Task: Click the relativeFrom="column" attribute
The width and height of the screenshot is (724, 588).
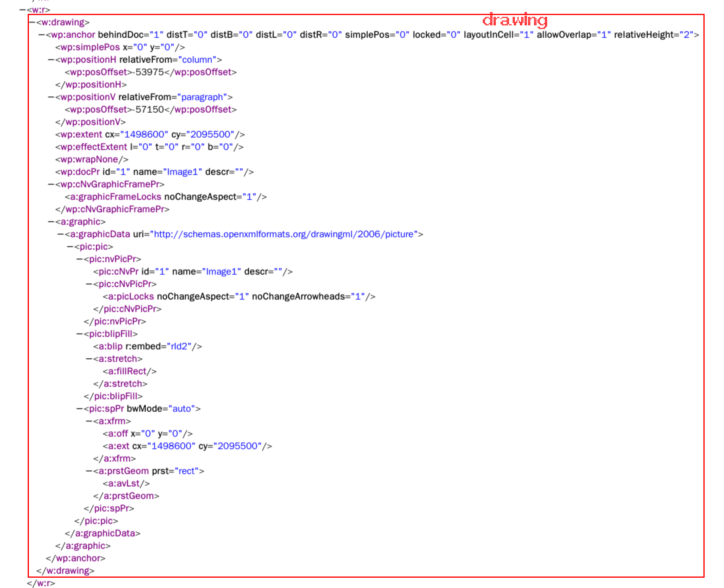Action: point(168,60)
